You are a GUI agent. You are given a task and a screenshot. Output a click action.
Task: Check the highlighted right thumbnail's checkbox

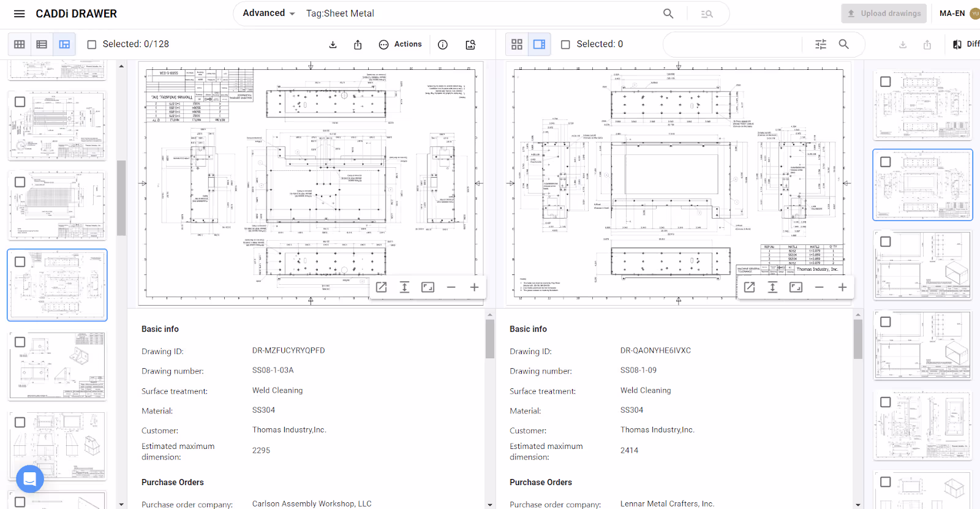tap(885, 162)
